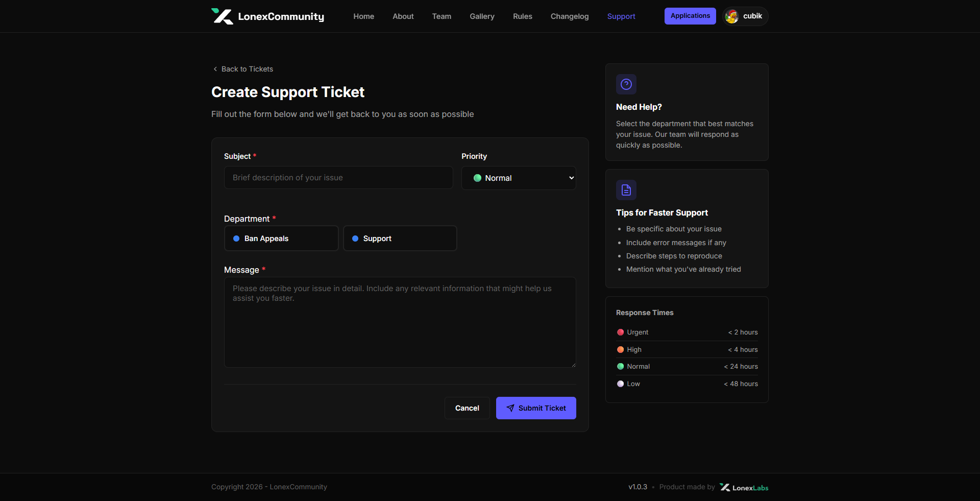Click the white Low priority dot

621,384
